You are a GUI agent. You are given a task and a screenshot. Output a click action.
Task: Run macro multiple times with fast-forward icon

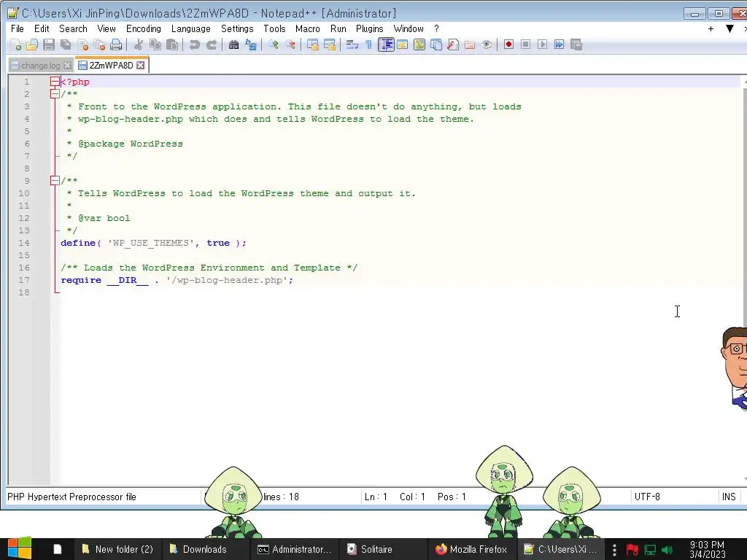(x=560, y=44)
